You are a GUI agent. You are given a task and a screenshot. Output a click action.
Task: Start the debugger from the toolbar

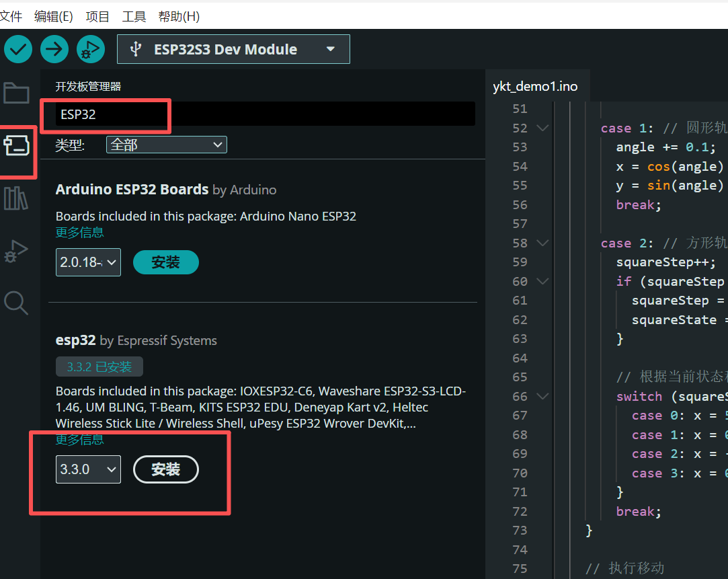pyautogui.click(x=91, y=49)
